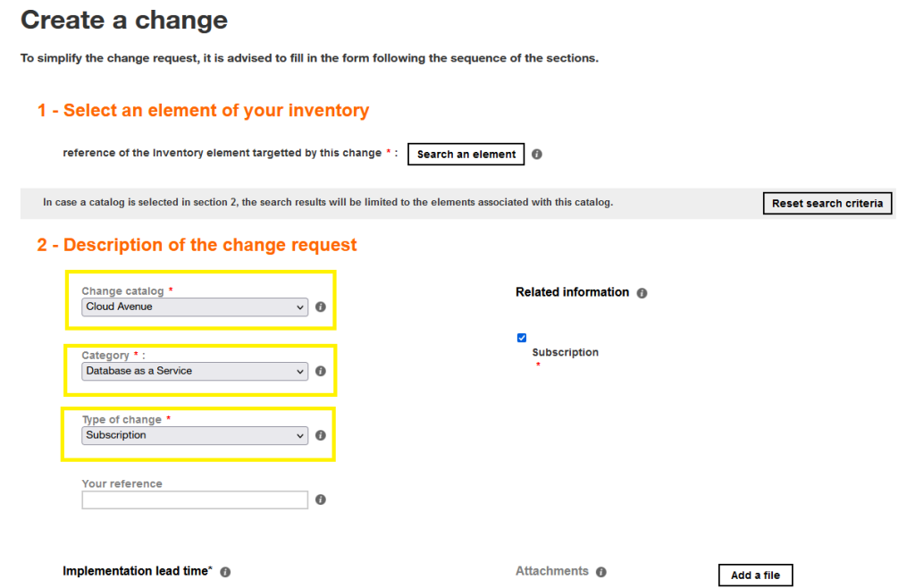The image size is (915, 588).
Task: Expand the Category dropdown showing Database as a Service
Action: pyautogui.click(x=195, y=371)
